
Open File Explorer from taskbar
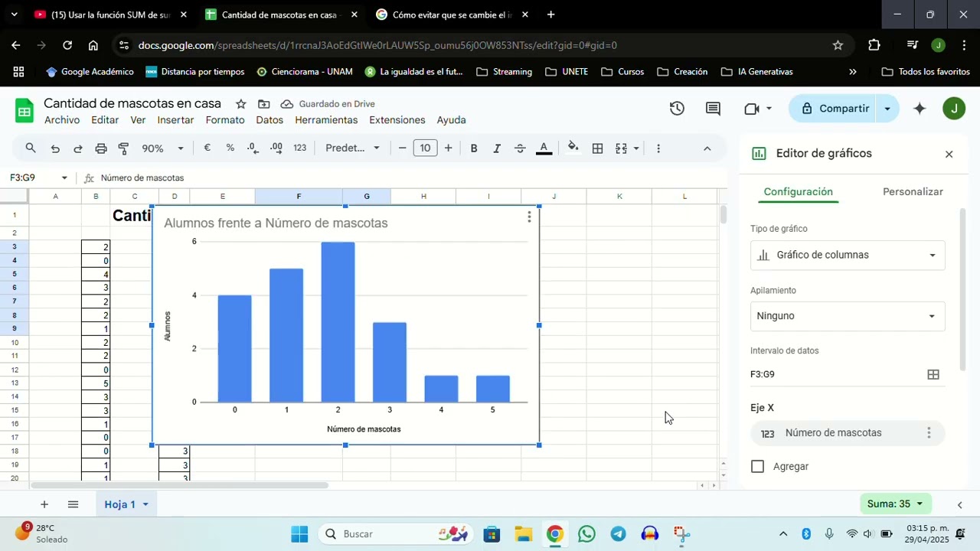pyautogui.click(x=523, y=534)
